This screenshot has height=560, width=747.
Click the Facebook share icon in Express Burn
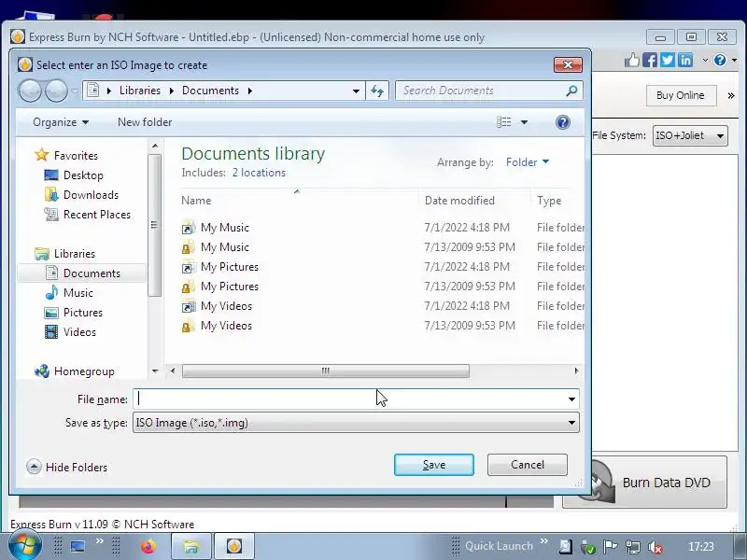click(x=649, y=60)
